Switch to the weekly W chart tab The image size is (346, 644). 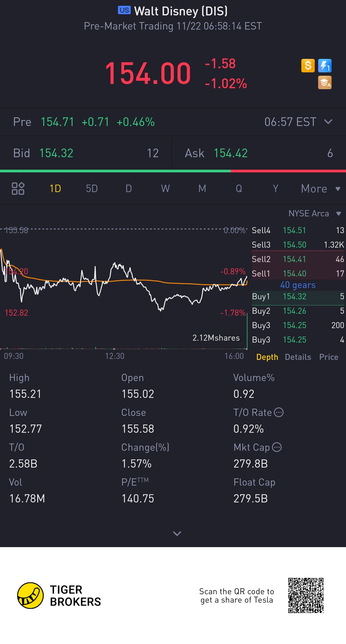click(165, 188)
